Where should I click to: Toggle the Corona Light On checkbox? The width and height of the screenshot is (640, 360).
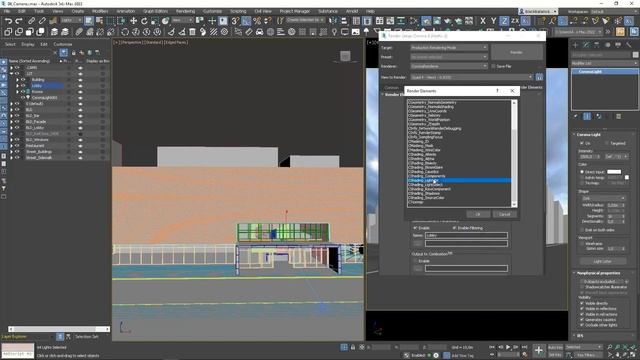point(582,143)
